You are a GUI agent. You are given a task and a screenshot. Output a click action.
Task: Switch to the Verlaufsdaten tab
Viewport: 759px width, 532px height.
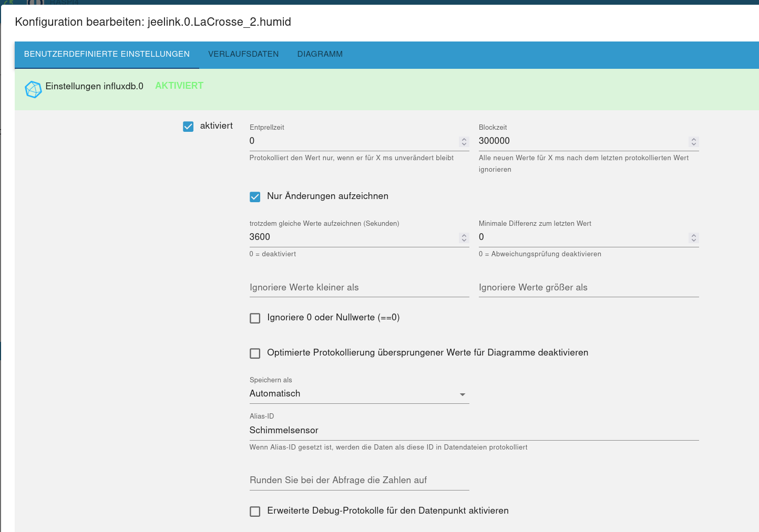(x=243, y=54)
